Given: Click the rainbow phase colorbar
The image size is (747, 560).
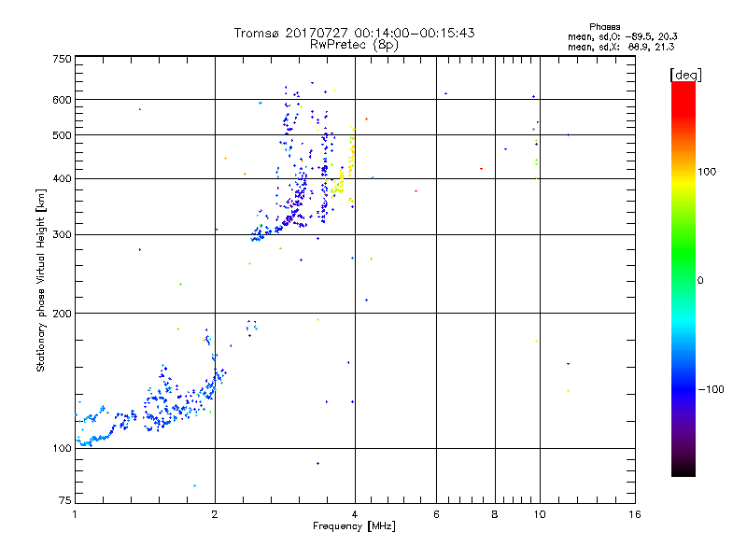Looking at the screenshot, I should point(684,278).
